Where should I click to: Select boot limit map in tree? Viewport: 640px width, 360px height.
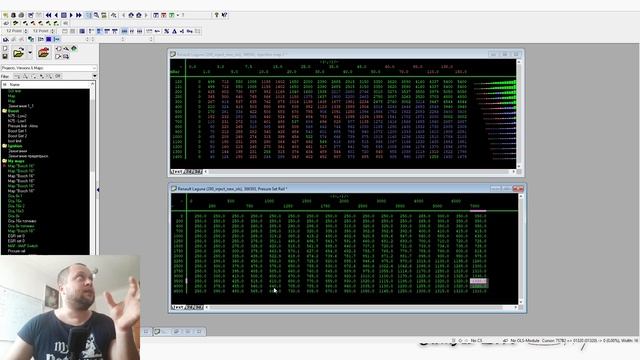[x=15, y=141]
